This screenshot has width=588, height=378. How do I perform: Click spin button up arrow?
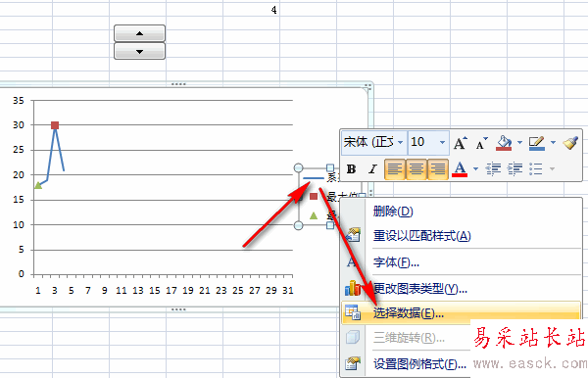pyautogui.click(x=139, y=33)
